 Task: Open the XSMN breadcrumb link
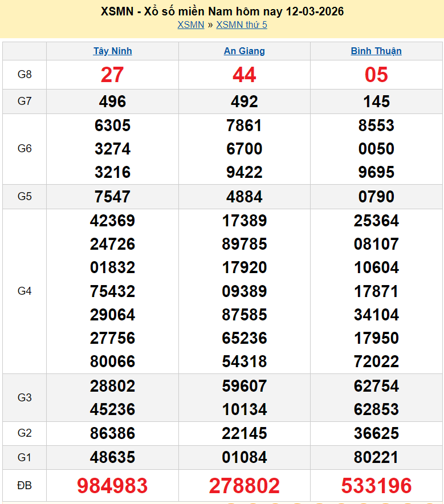190,25
